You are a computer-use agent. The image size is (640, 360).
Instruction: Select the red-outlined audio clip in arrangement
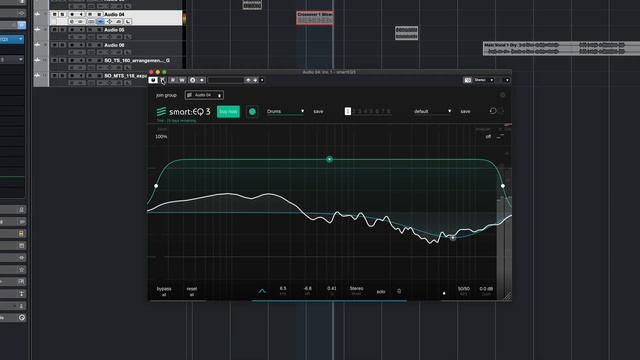coord(315,18)
